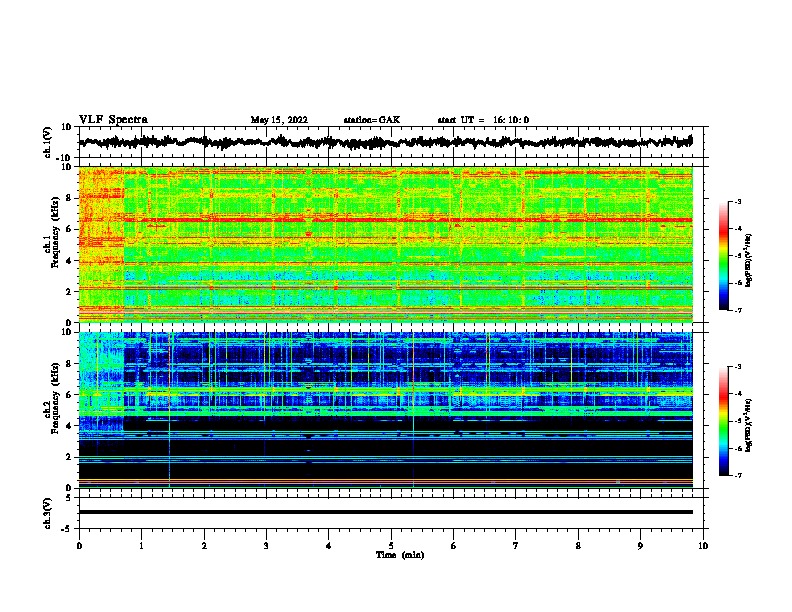Click time axis tick label '7'
The width and height of the screenshot is (792, 612).
[516, 546]
